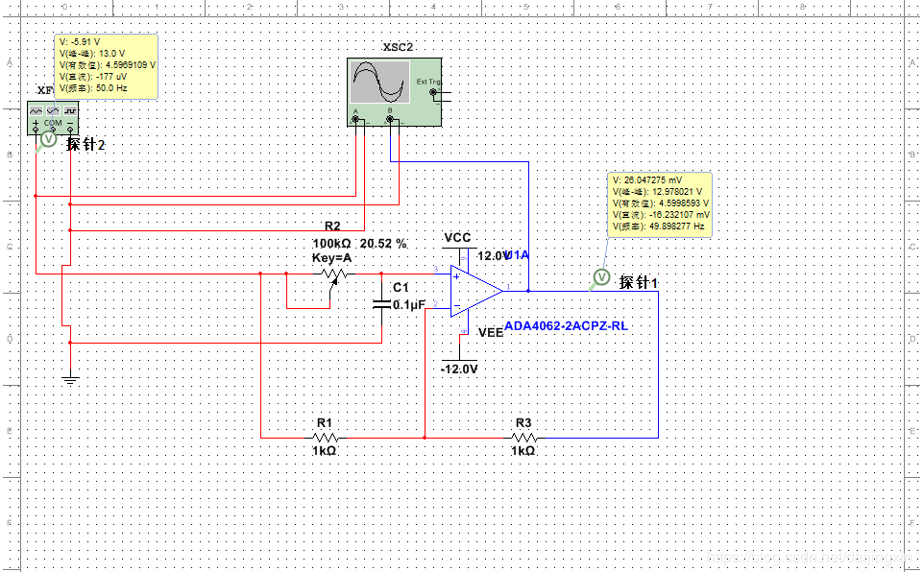Select resistor R1 symbol

(325, 438)
